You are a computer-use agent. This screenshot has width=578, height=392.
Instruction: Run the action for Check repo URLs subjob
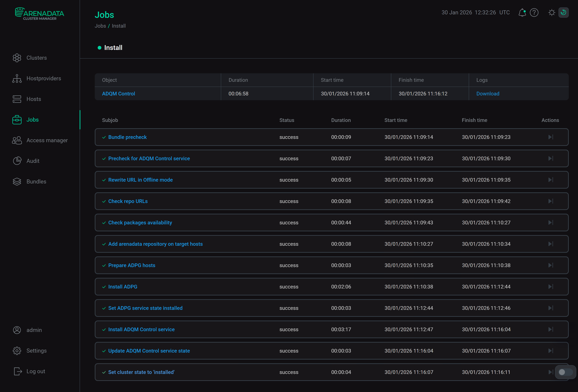click(x=551, y=201)
